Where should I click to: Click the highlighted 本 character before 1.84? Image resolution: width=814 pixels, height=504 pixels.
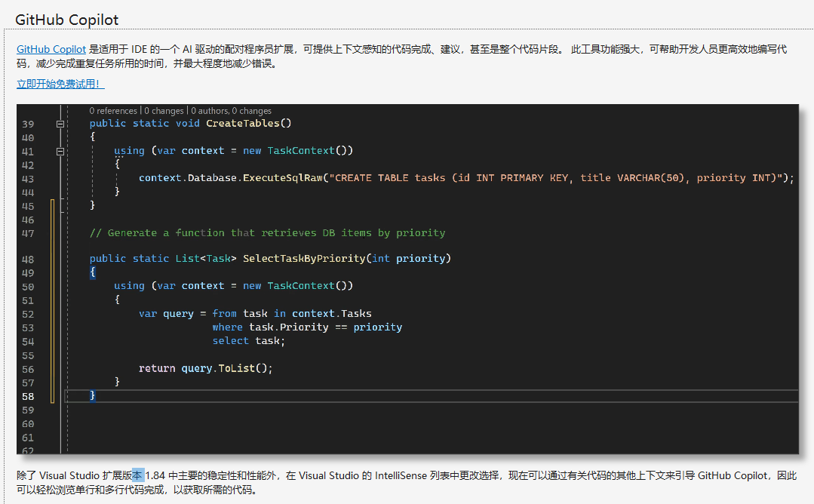pyautogui.click(x=137, y=475)
